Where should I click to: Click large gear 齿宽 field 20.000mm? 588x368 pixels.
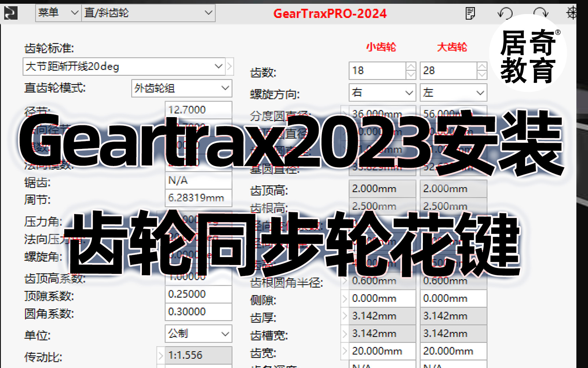pos(453,351)
